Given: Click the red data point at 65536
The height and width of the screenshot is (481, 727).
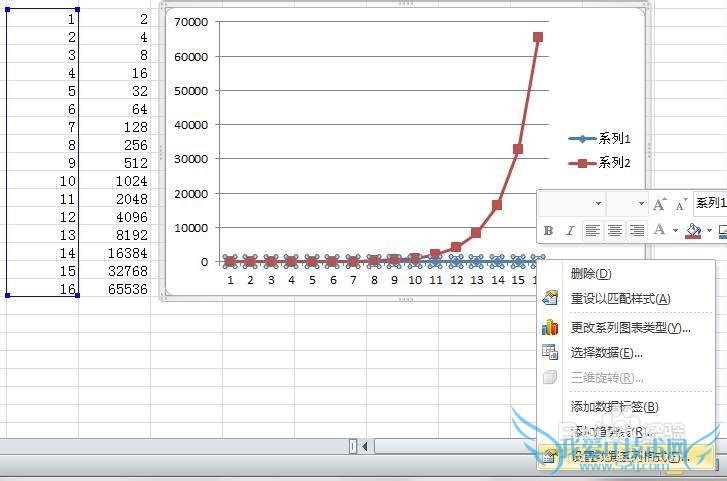Looking at the screenshot, I should pos(538,37).
